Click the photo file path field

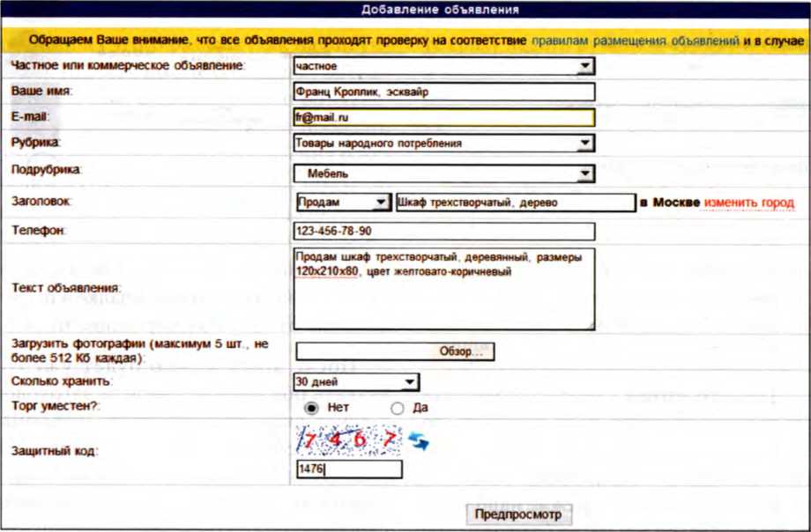[365, 351]
